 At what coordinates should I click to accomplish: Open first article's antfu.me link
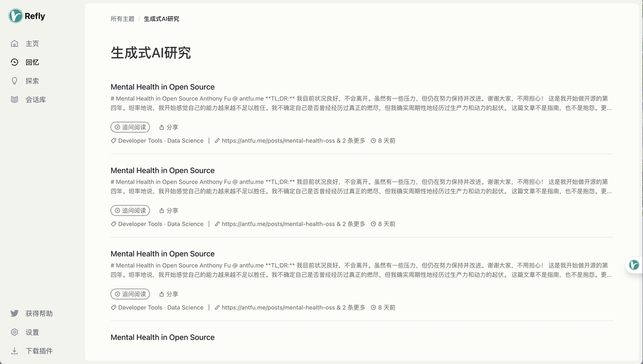click(278, 141)
